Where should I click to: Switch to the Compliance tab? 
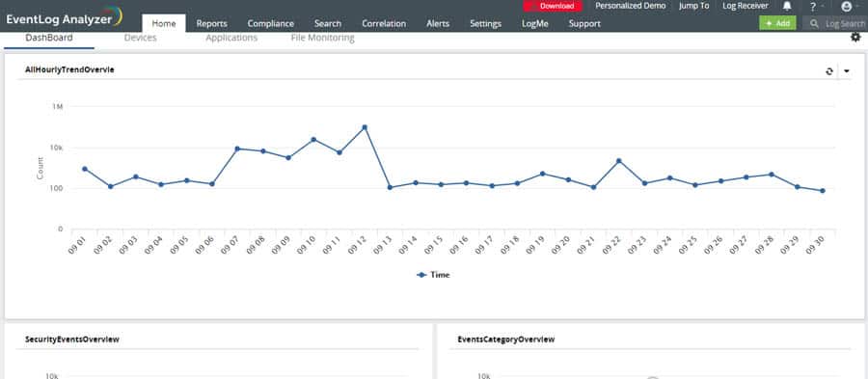(x=271, y=24)
